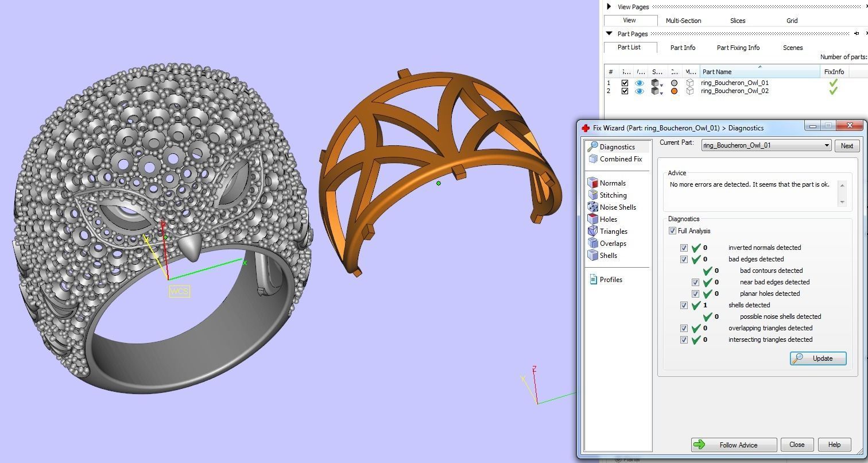Image resolution: width=868 pixels, height=463 pixels.
Task: Click the Next button
Action: [847, 146]
